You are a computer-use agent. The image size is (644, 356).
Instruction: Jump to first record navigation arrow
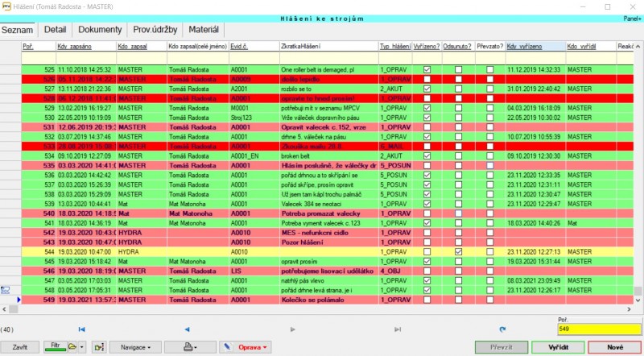81,329
